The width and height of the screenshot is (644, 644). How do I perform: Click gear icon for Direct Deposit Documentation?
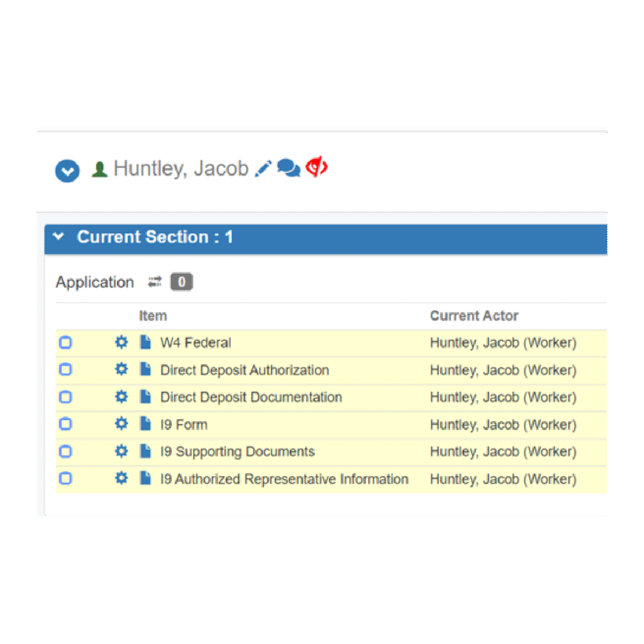click(121, 397)
